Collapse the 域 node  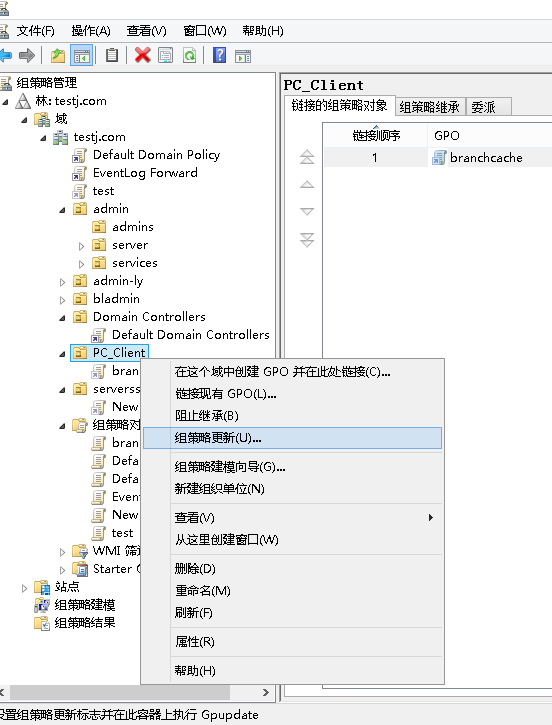click(25, 120)
